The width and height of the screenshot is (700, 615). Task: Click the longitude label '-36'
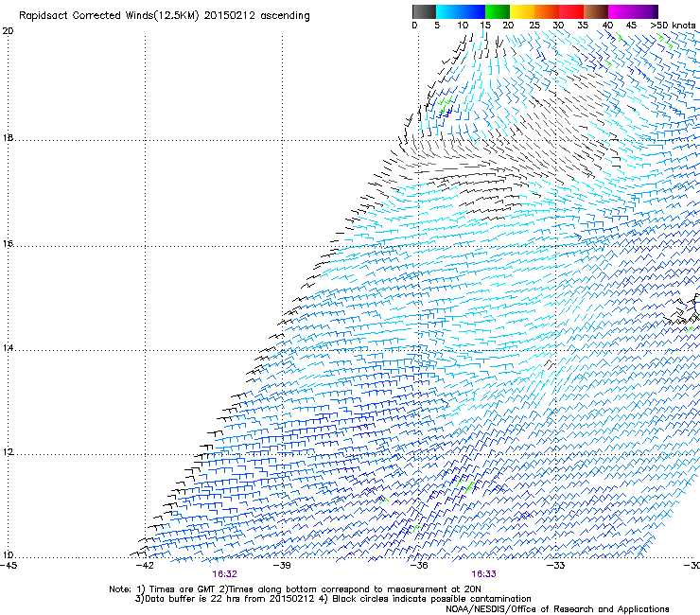419,566
